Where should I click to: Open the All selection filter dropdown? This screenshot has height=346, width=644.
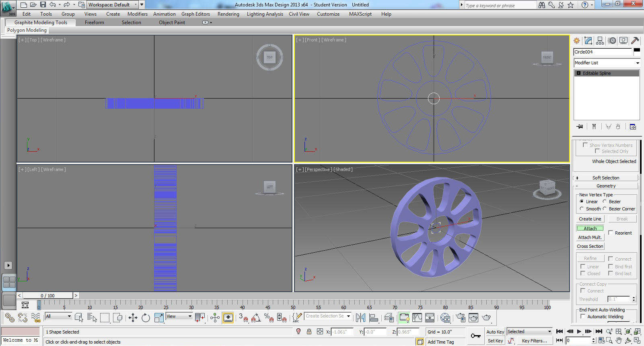coord(59,316)
